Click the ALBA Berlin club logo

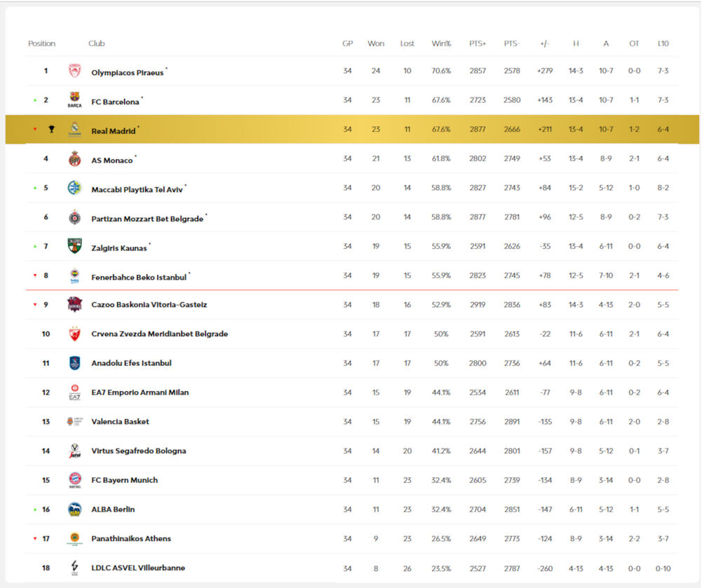[x=74, y=510]
